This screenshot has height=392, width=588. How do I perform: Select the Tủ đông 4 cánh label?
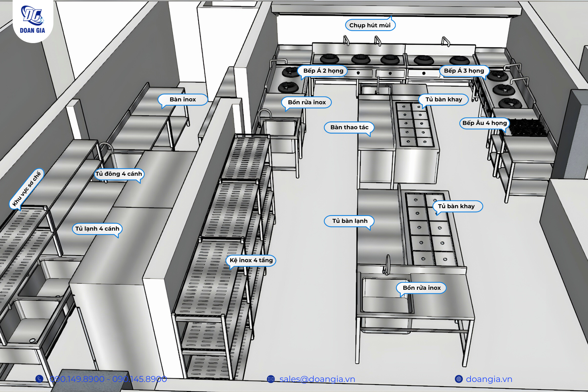[x=119, y=174]
